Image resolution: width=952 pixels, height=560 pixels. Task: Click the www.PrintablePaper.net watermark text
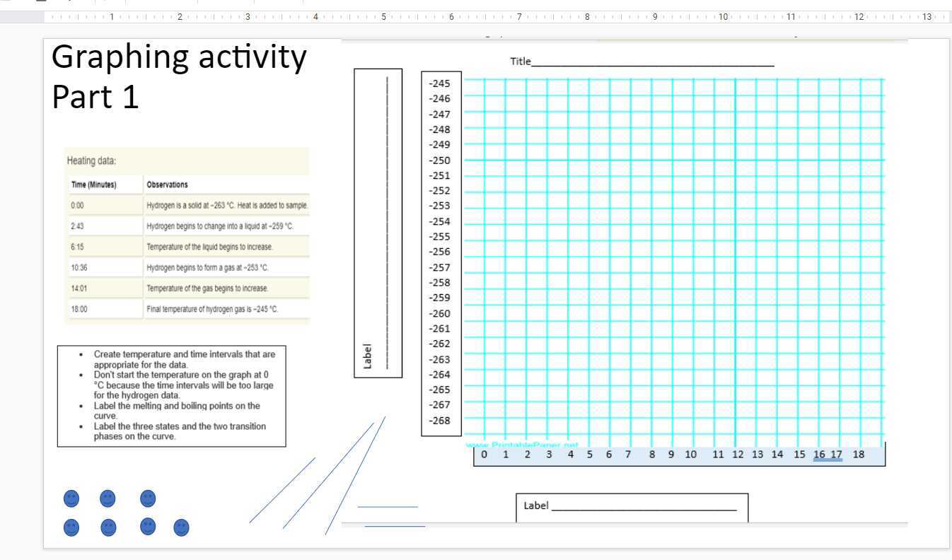pos(523,445)
